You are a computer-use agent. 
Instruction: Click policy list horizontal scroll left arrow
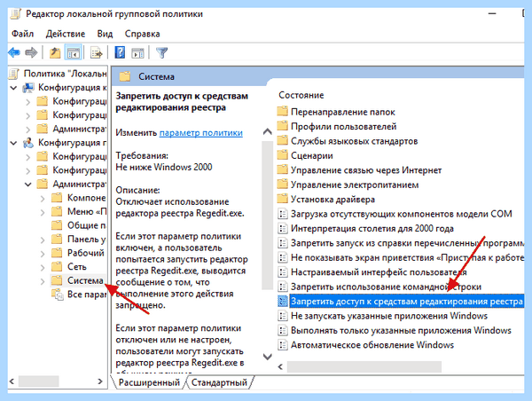(x=280, y=367)
